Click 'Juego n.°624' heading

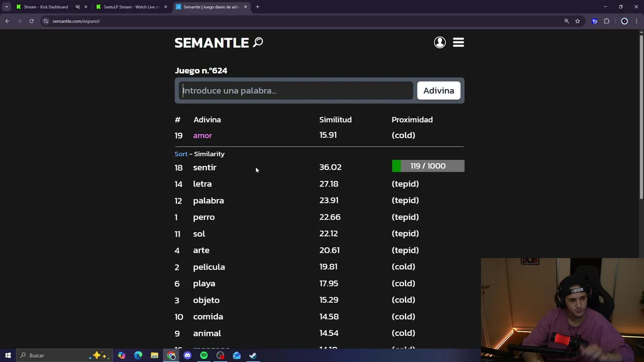pyautogui.click(x=201, y=70)
